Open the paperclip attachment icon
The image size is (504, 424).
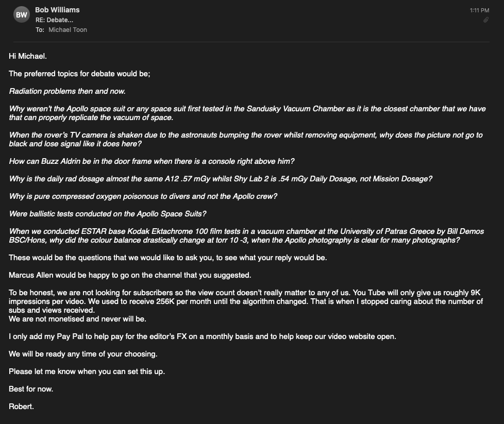(x=486, y=20)
